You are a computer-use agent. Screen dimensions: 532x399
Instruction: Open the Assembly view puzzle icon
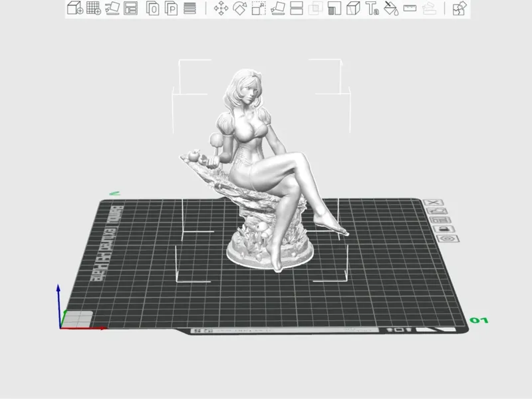pyautogui.click(x=460, y=8)
